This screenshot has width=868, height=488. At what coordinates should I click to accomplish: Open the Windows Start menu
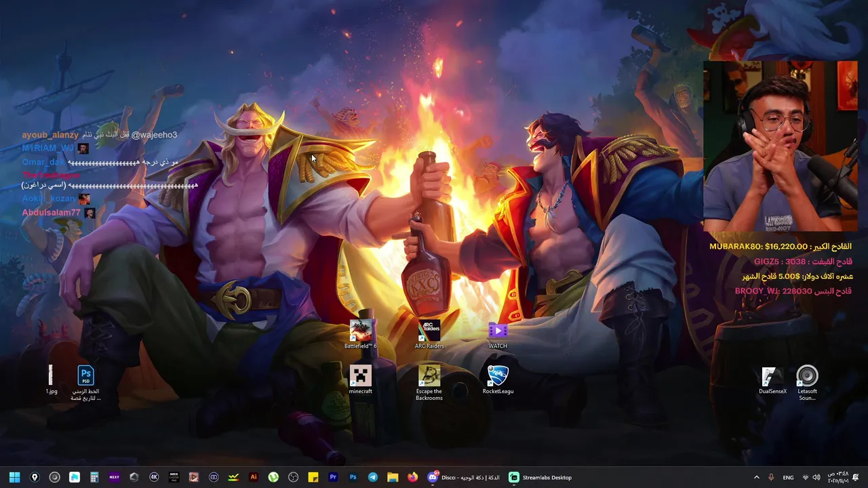point(14,477)
